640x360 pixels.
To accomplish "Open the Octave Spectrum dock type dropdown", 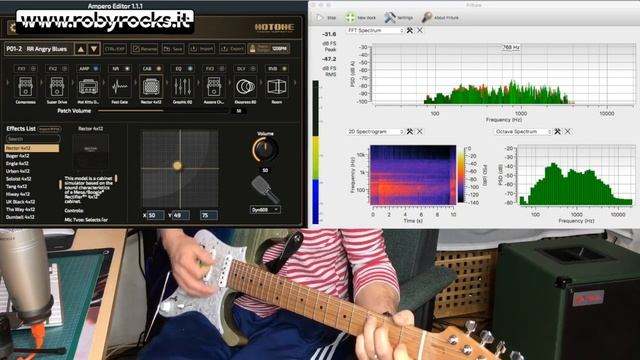I will tap(523, 131).
